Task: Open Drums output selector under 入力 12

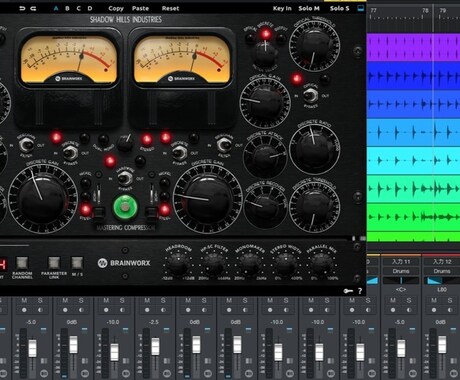Action: (442, 271)
